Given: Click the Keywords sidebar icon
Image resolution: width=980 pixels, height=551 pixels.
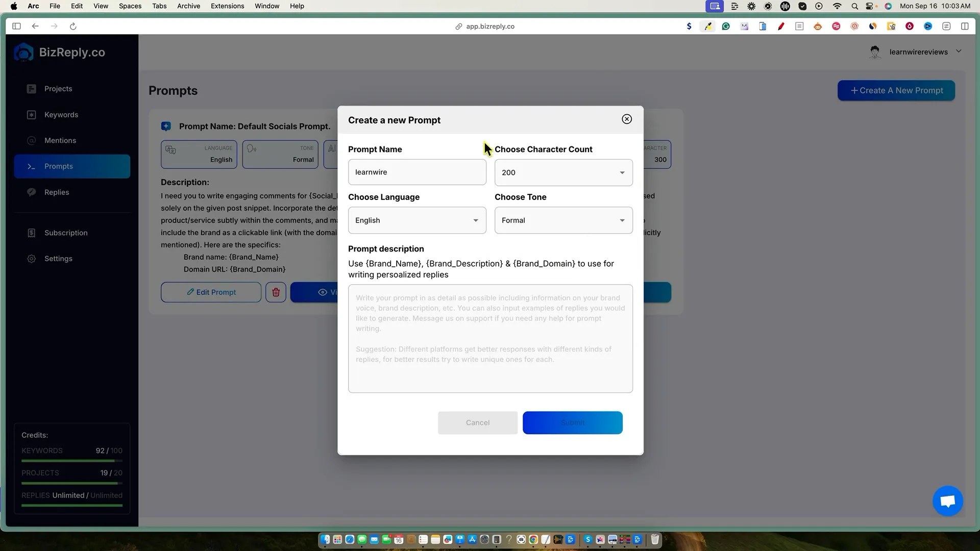Looking at the screenshot, I should pos(32,115).
